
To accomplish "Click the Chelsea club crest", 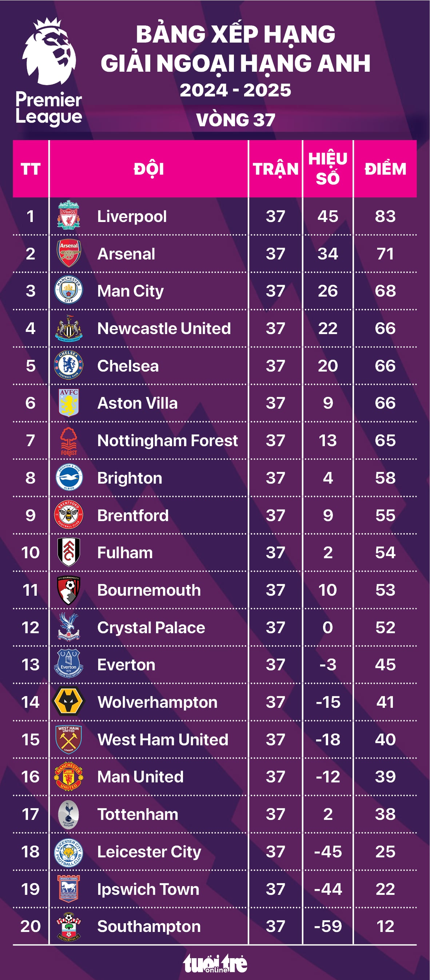I will (x=68, y=365).
